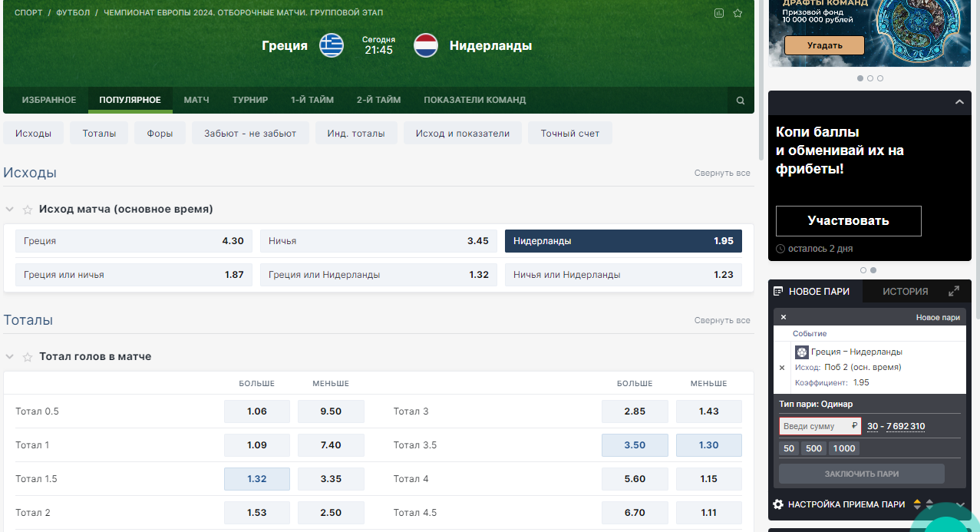
Task: Set stake with 500 quick button
Action: (814, 449)
